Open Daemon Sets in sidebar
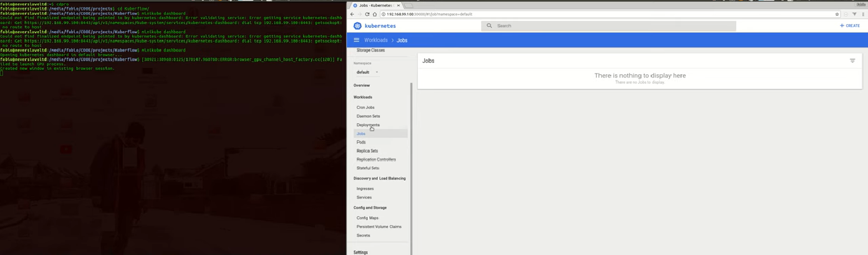The width and height of the screenshot is (868, 255). click(368, 116)
